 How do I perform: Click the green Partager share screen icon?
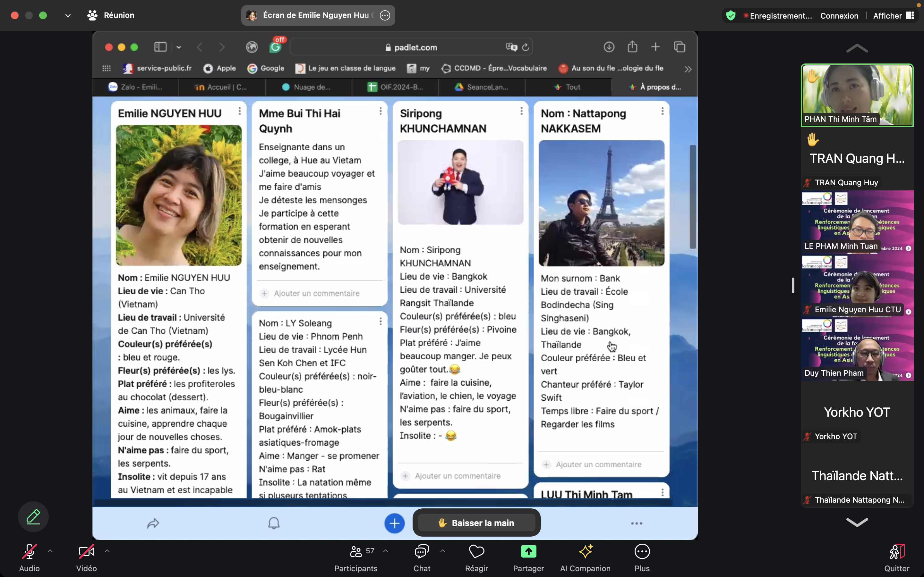coord(528,551)
